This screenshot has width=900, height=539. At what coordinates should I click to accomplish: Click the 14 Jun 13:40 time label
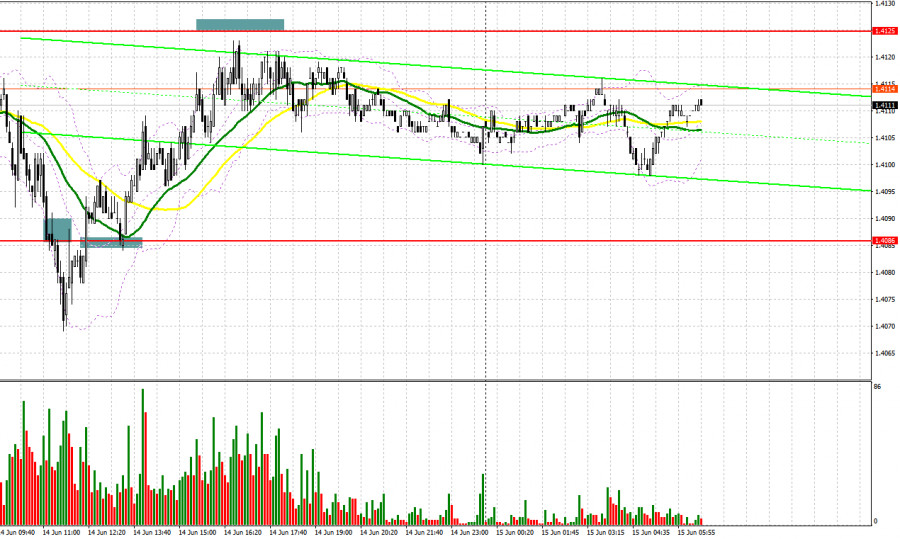click(152, 533)
